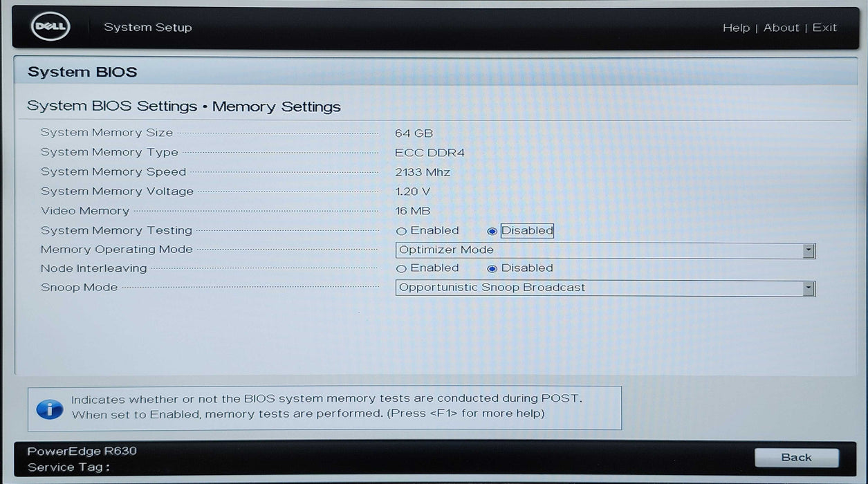Enable Node Interleaving option
Screen dimensions: 868x484
click(x=401, y=268)
